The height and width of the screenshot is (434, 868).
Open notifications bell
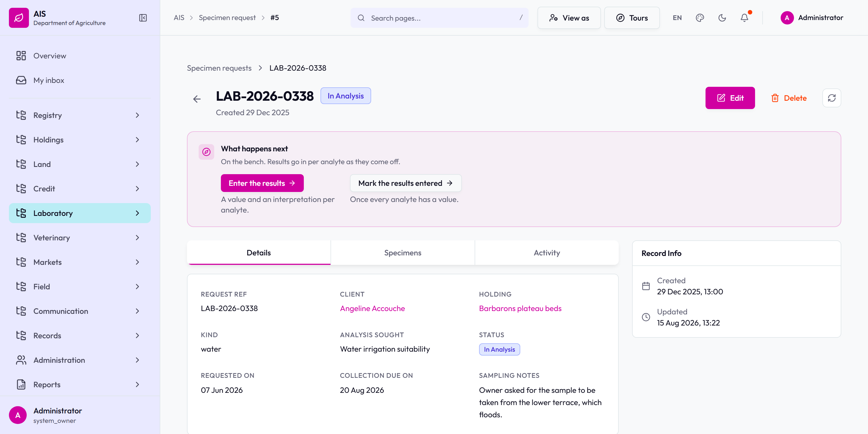pos(744,18)
